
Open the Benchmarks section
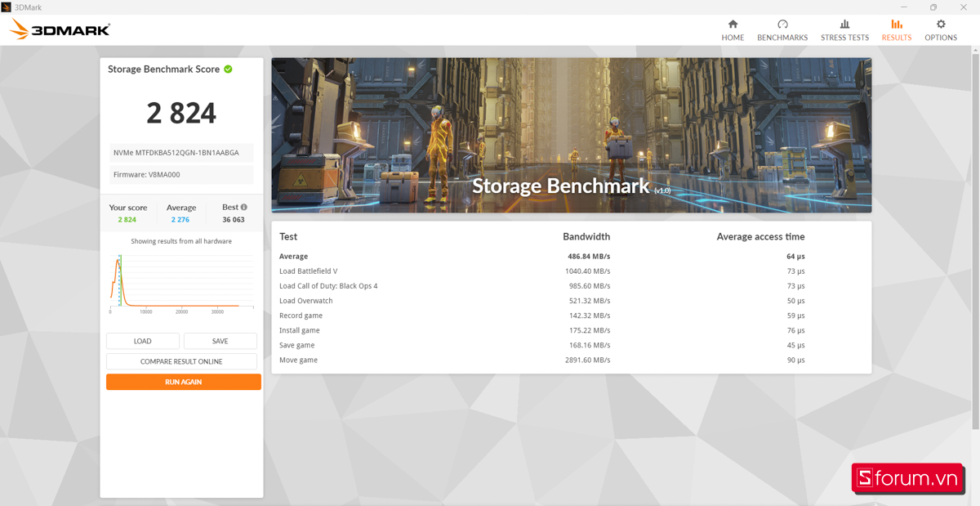click(782, 30)
